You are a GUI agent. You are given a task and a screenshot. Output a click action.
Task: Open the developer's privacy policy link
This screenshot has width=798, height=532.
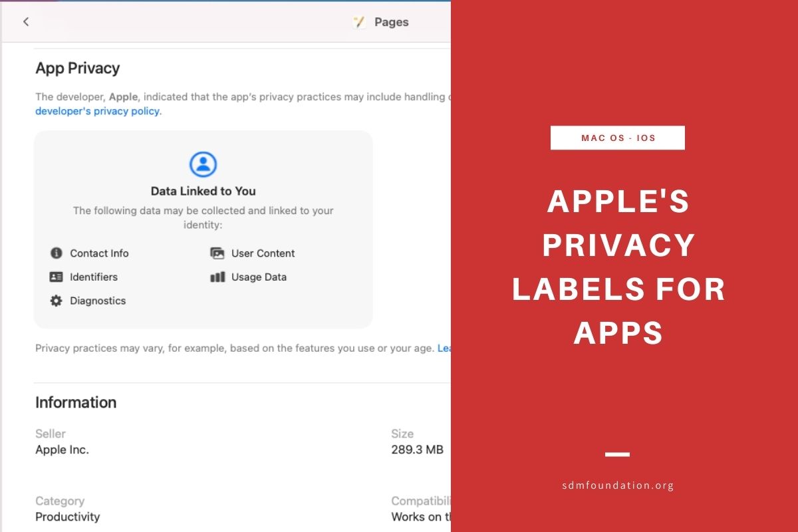98,111
